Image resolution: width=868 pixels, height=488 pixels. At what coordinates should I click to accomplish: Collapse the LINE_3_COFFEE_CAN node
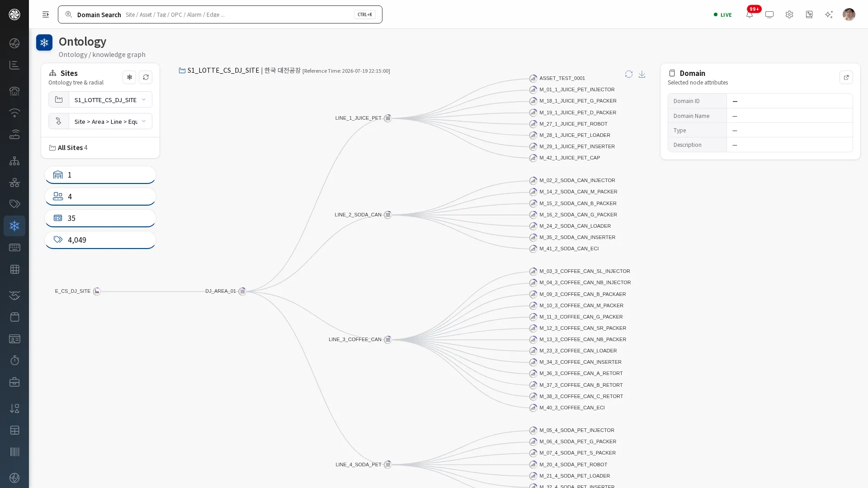tap(387, 339)
